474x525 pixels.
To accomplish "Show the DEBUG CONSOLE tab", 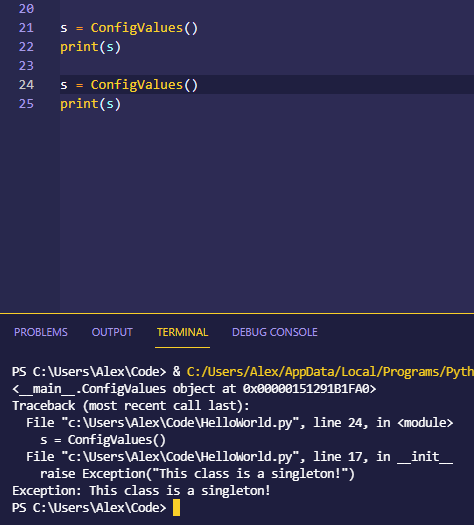I will pyautogui.click(x=274, y=332).
